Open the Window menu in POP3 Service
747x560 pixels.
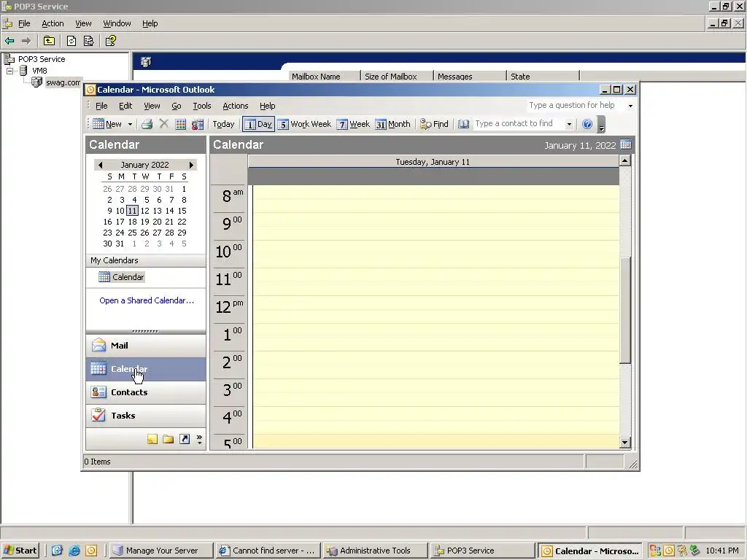pos(117,23)
